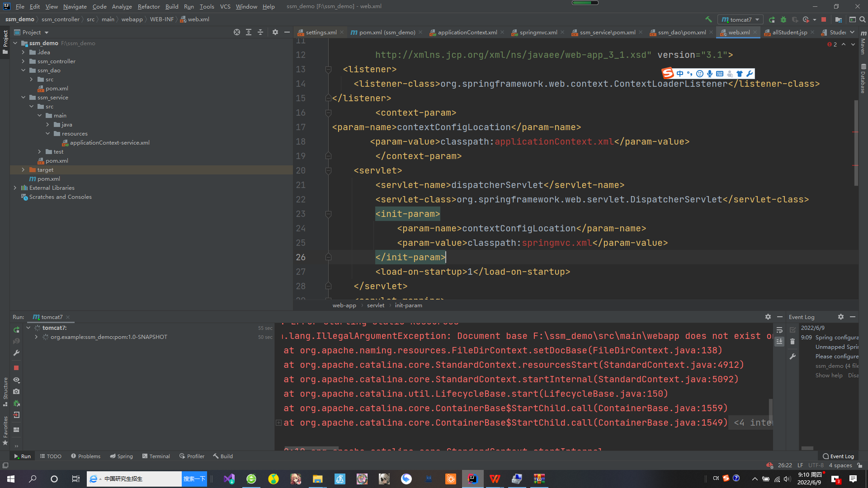868x488 pixels.
Task: Expand all nodes in the Project panel
Action: point(249,32)
